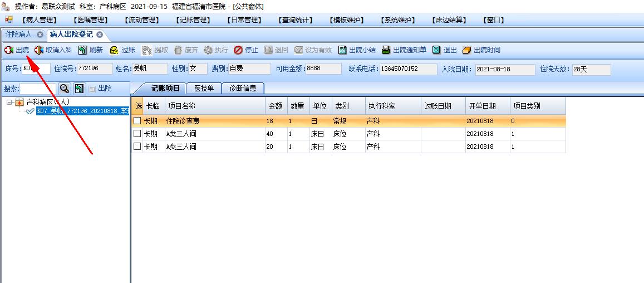Close the 住院病人 tab
The image size is (644, 283).
(x=40, y=35)
